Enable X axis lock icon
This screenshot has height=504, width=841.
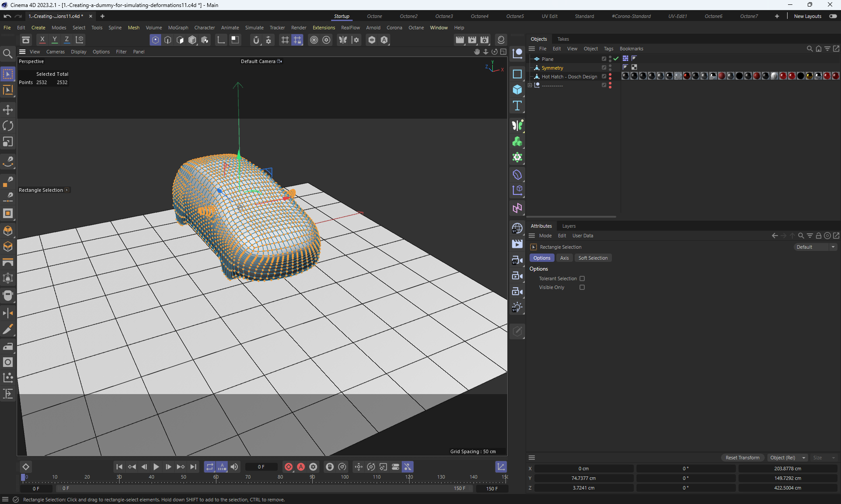click(x=42, y=40)
